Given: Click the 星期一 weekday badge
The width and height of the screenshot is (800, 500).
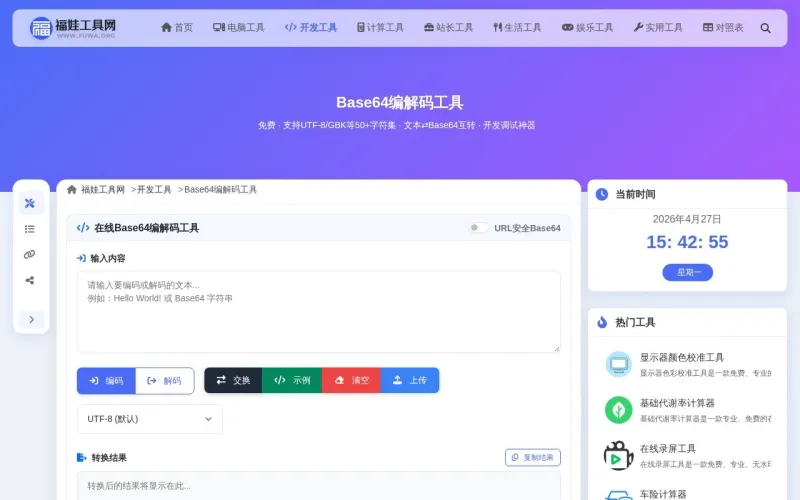Looking at the screenshot, I should click(x=687, y=272).
